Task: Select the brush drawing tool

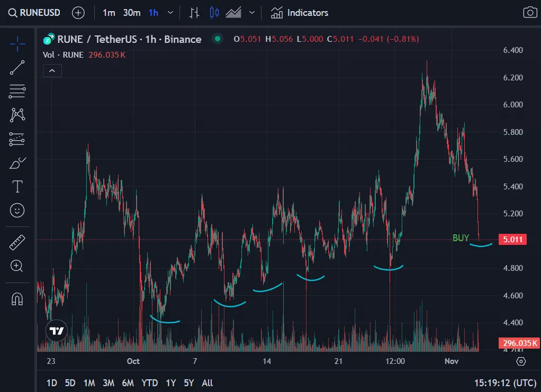Action: [17, 163]
